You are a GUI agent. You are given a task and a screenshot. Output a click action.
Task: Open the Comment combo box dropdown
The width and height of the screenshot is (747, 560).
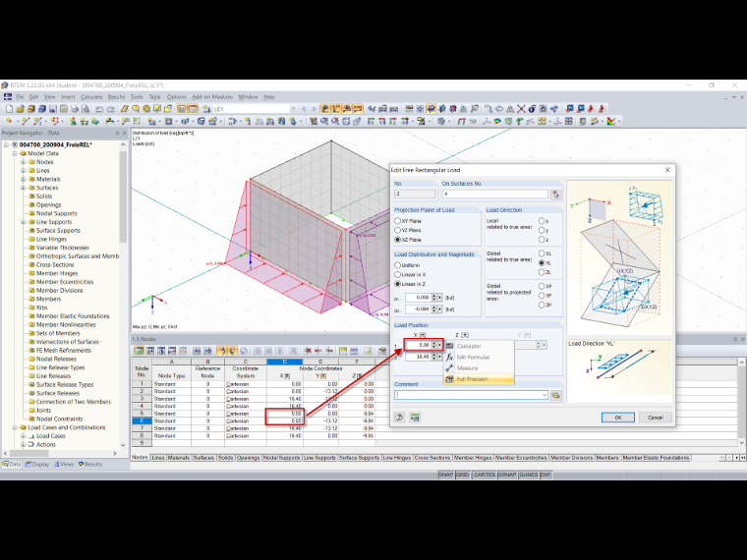coord(545,395)
